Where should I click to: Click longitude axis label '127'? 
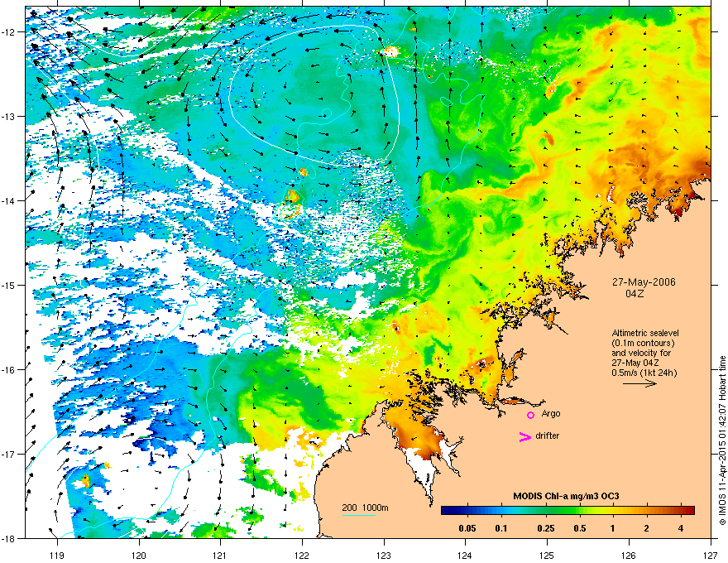tap(711, 555)
